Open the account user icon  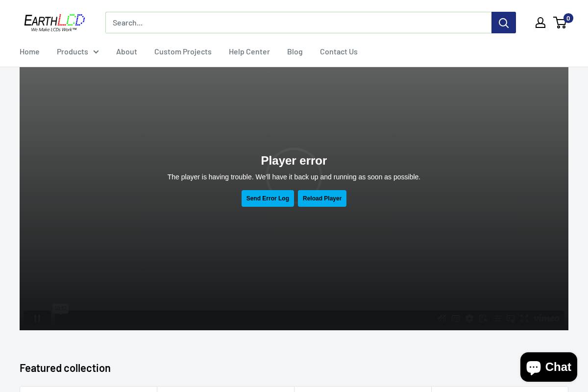pos(540,23)
